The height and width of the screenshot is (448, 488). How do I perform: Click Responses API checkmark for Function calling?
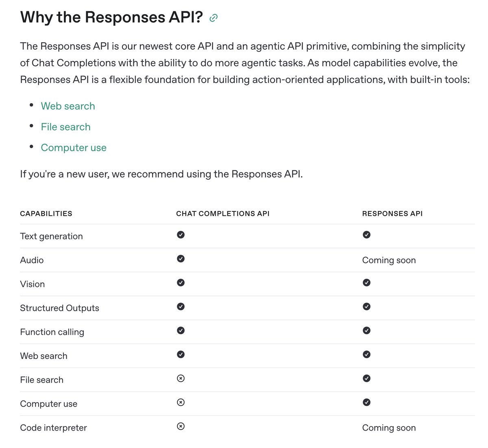point(366,331)
